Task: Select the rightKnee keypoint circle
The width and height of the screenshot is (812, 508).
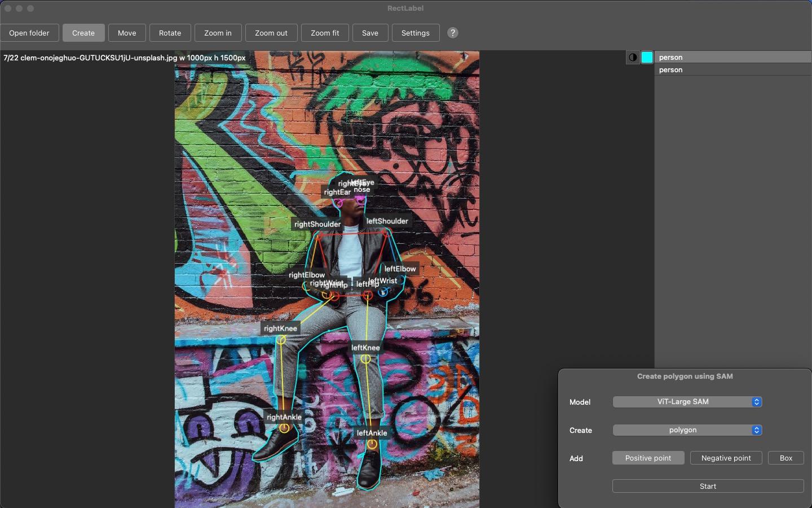Action: (281, 340)
